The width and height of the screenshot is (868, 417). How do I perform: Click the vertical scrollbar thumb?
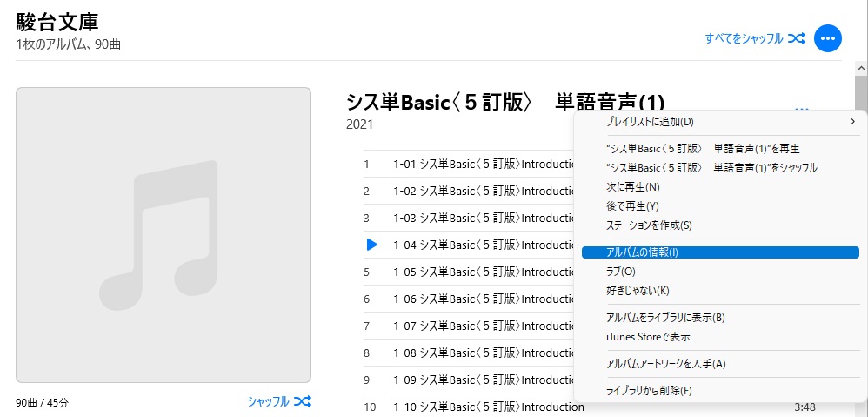861,94
